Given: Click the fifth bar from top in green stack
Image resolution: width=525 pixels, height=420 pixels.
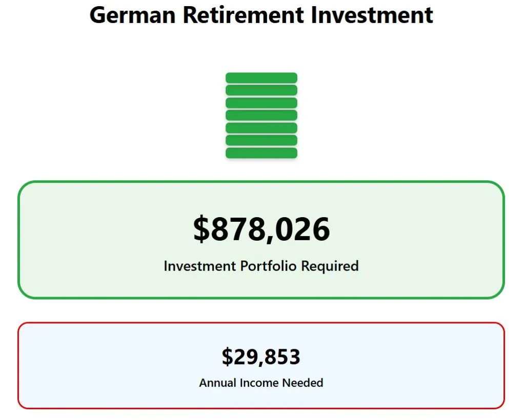Looking at the screenshot, I should coord(261,128).
